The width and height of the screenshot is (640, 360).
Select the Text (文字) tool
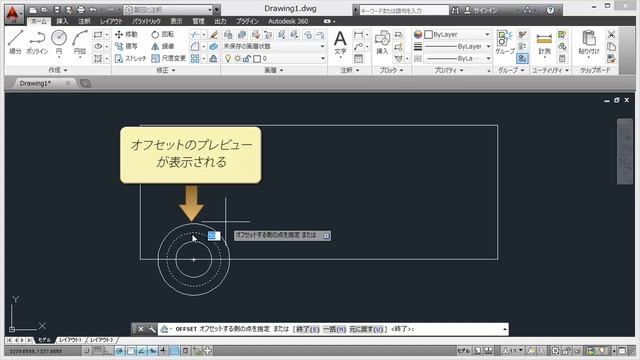(x=340, y=43)
